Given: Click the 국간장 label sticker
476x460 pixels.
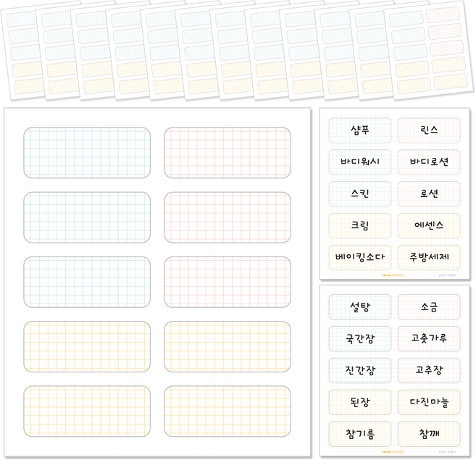Looking at the screenshot, I should 360,339.
